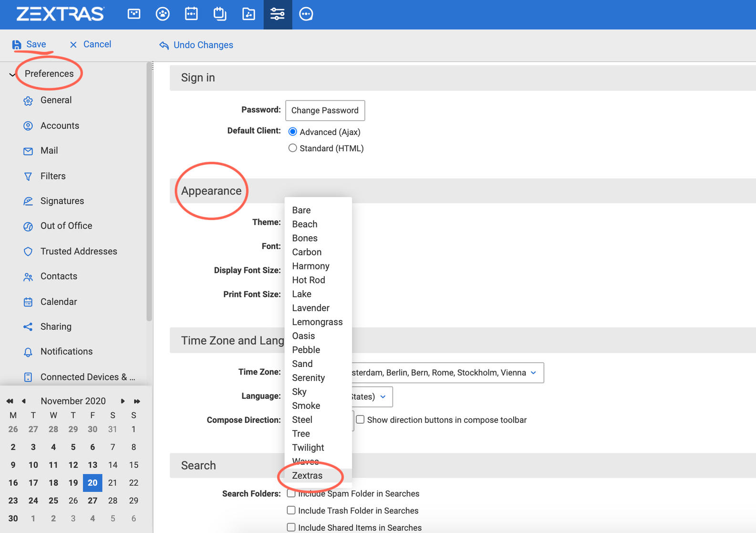
Task: Open the Chat bubble icon in top bar
Action: click(306, 14)
